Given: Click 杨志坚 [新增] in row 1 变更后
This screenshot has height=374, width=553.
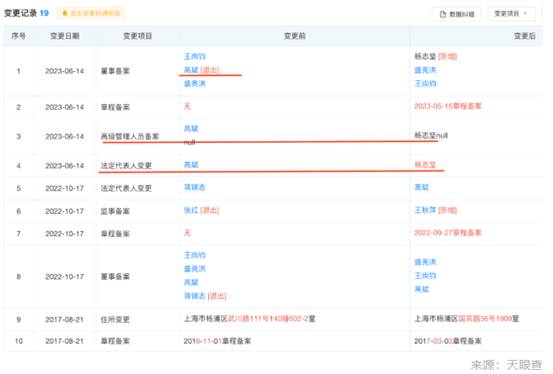Looking at the screenshot, I should tap(436, 56).
